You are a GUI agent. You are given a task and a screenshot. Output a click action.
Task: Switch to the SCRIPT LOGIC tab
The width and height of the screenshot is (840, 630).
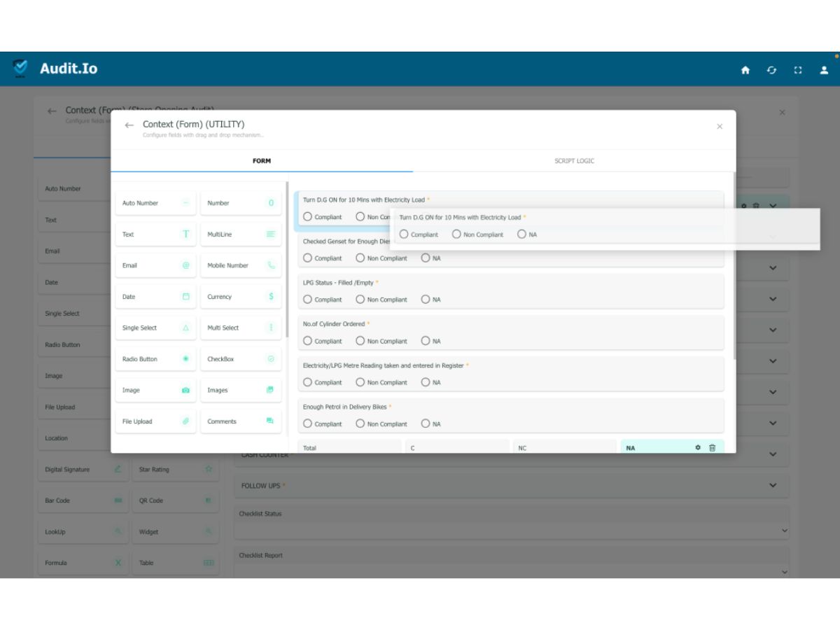[574, 161]
